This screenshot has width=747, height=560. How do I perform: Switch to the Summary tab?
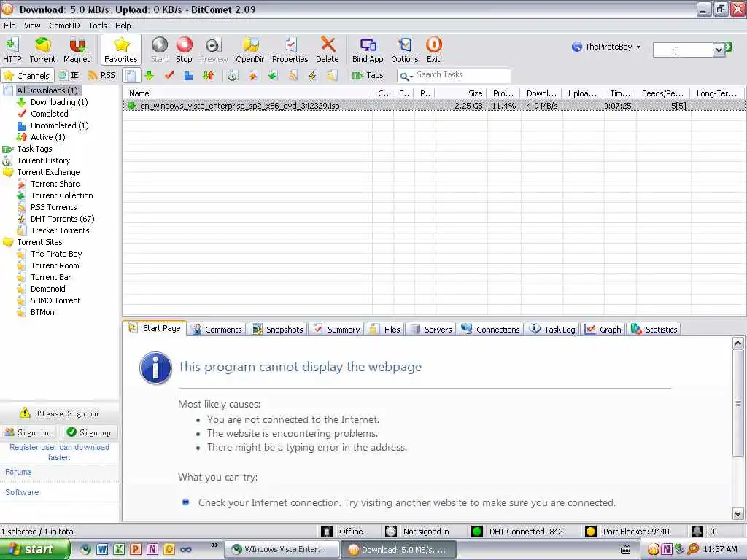[336, 329]
